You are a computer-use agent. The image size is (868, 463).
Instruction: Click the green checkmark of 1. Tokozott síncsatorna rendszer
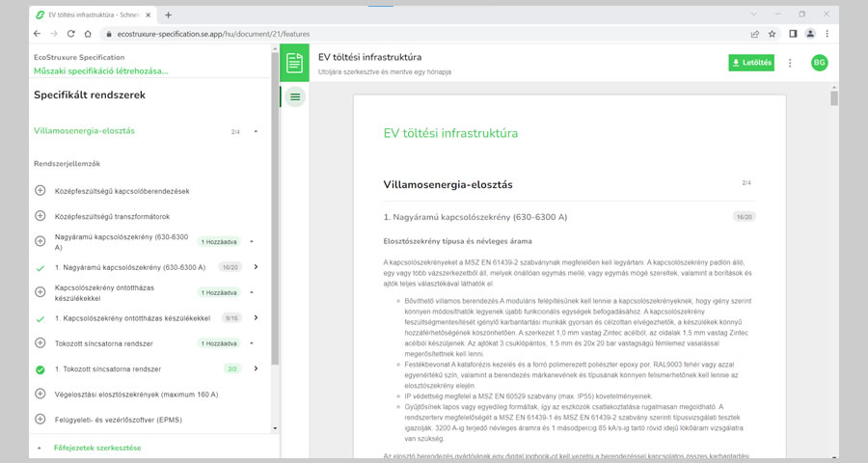coord(40,369)
